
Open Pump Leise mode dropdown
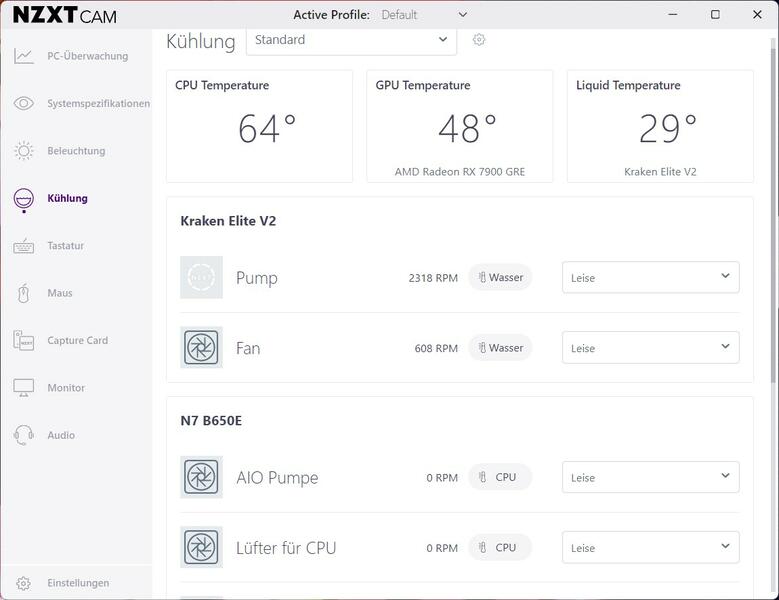pos(650,277)
